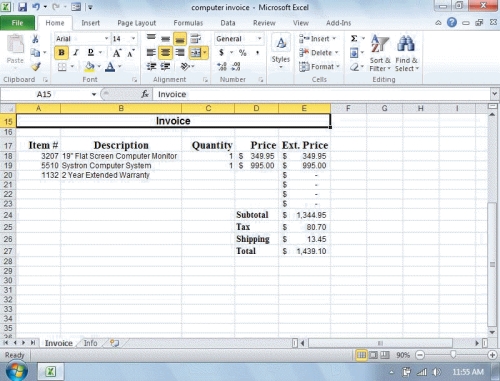The image size is (500, 381).
Task: Open the font size dropdown showing 14
Action: (133, 39)
